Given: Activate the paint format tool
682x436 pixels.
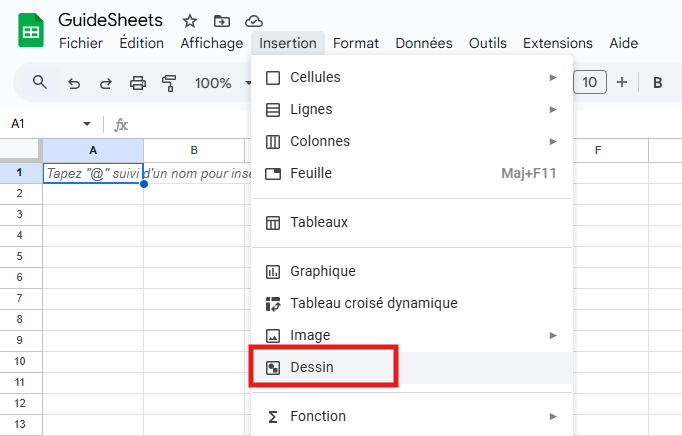Looking at the screenshot, I should pyautogui.click(x=169, y=83).
